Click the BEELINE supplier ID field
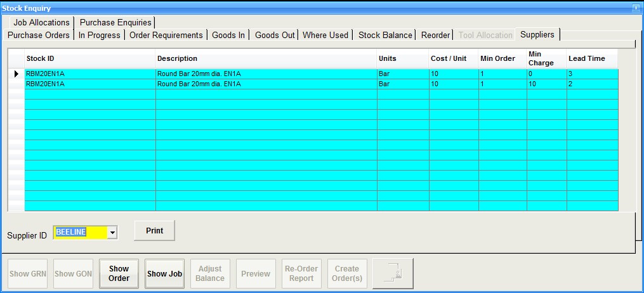Viewport: 644px width, 293px height. 80,233
